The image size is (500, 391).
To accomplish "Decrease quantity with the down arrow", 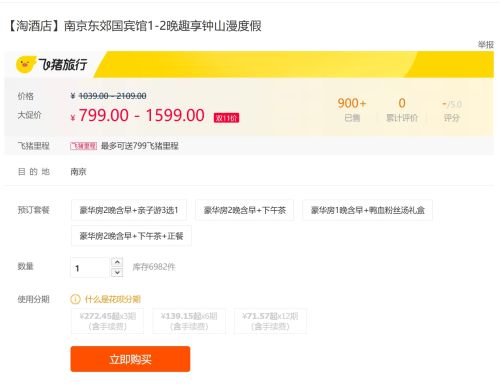I will pyautogui.click(x=117, y=272).
